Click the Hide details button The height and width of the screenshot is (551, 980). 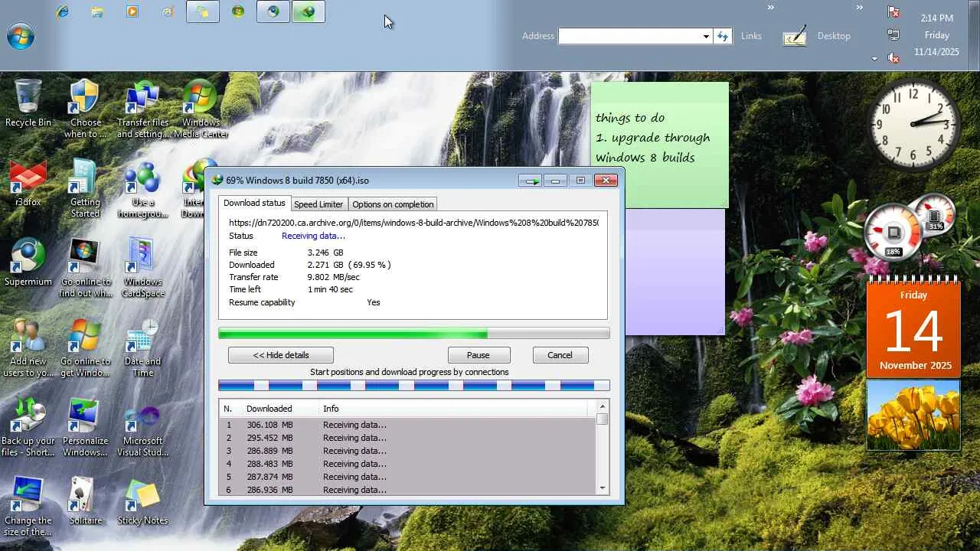point(281,355)
